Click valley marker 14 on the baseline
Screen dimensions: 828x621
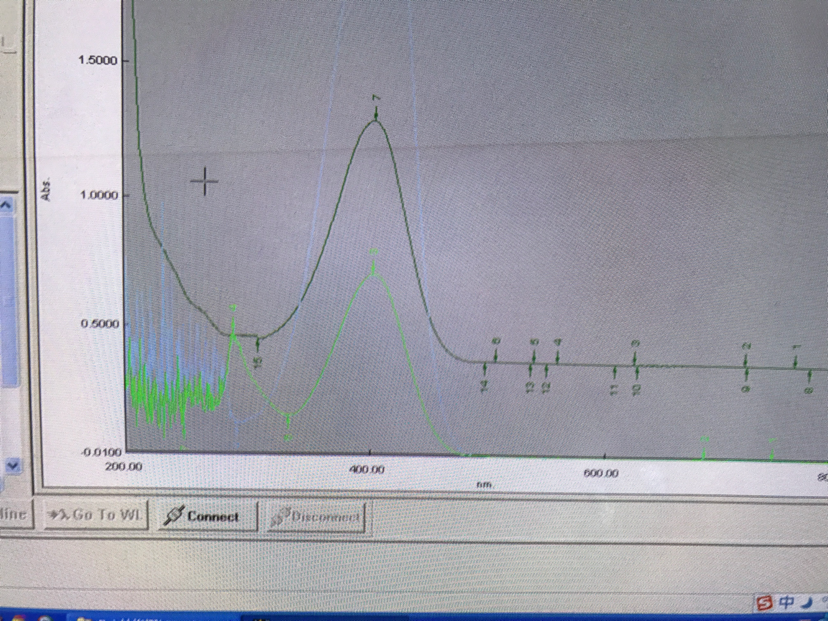[x=484, y=378]
